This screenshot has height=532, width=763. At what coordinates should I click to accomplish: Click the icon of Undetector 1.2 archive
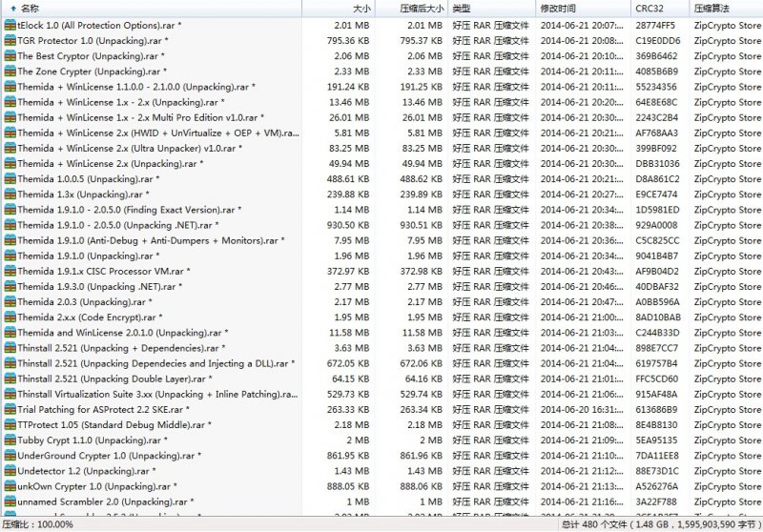(x=10, y=471)
